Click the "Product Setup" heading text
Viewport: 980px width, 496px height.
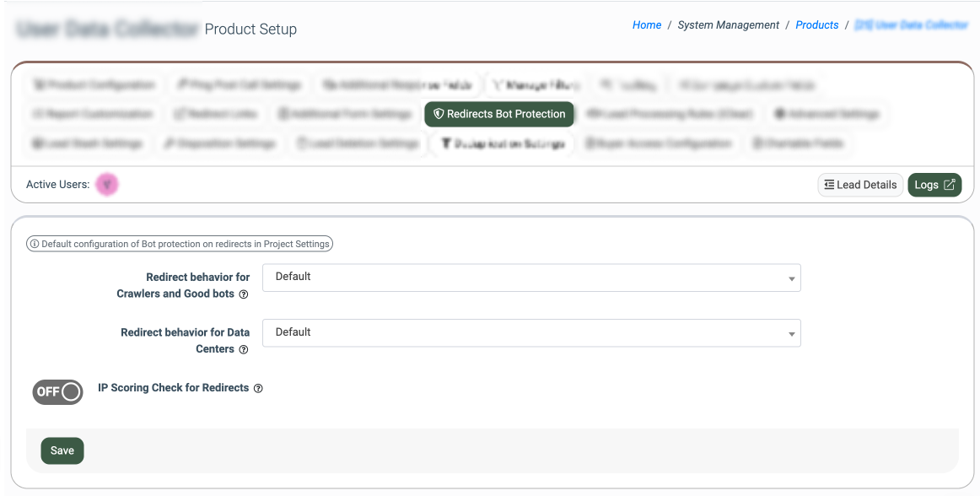[x=250, y=29]
